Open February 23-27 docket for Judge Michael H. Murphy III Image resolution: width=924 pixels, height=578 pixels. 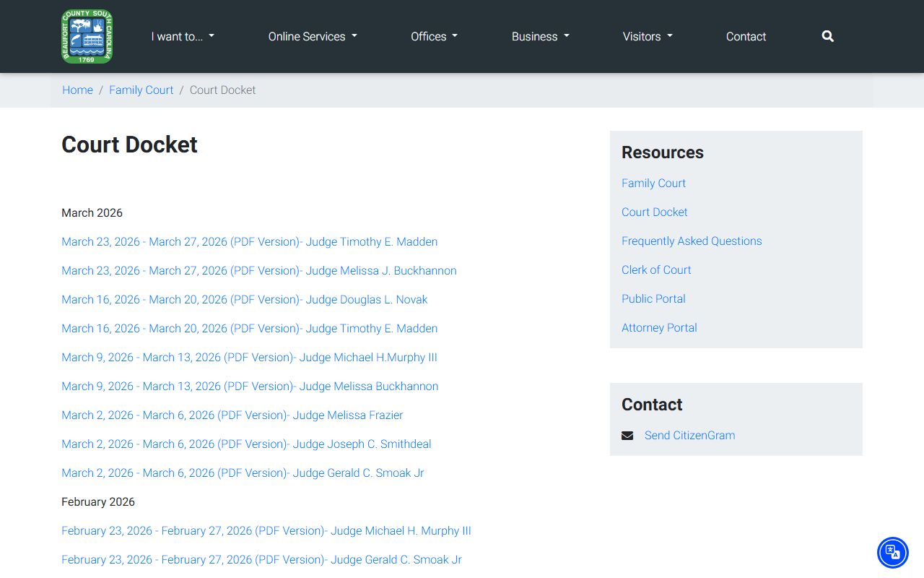(x=266, y=531)
